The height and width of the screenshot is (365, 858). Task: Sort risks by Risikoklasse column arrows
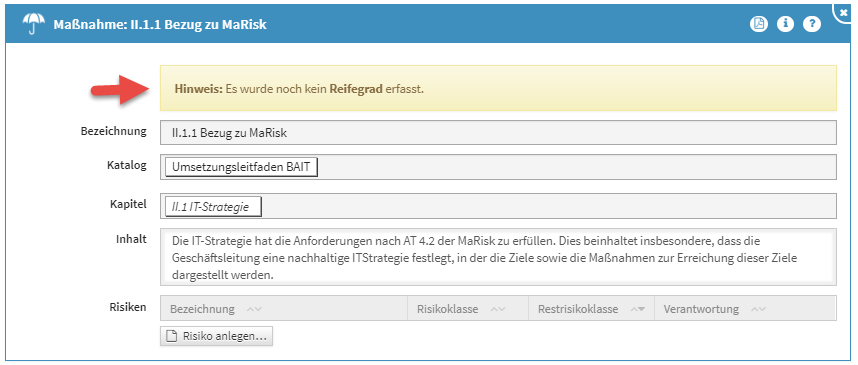tap(497, 309)
